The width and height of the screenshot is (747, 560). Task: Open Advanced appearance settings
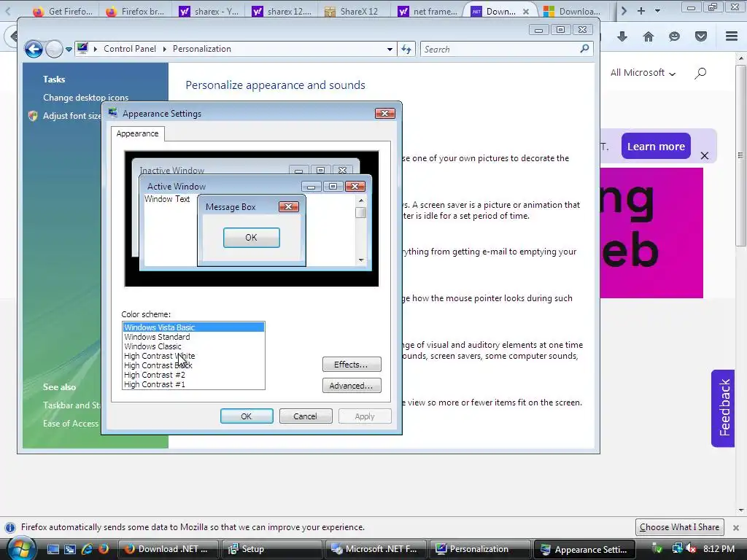pyautogui.click(x=352, y=386)
